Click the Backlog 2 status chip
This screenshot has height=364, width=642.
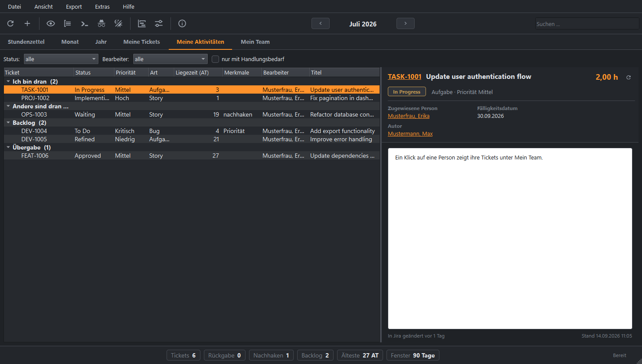coord(315,355)
